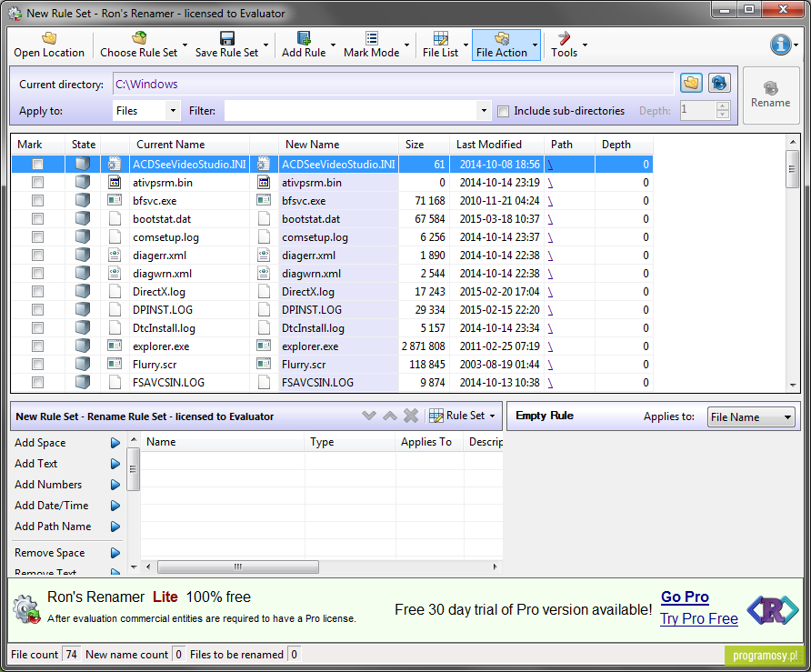Click the Add Rule toolbar icon
The image size is (811, 672).
coord(304,38)
